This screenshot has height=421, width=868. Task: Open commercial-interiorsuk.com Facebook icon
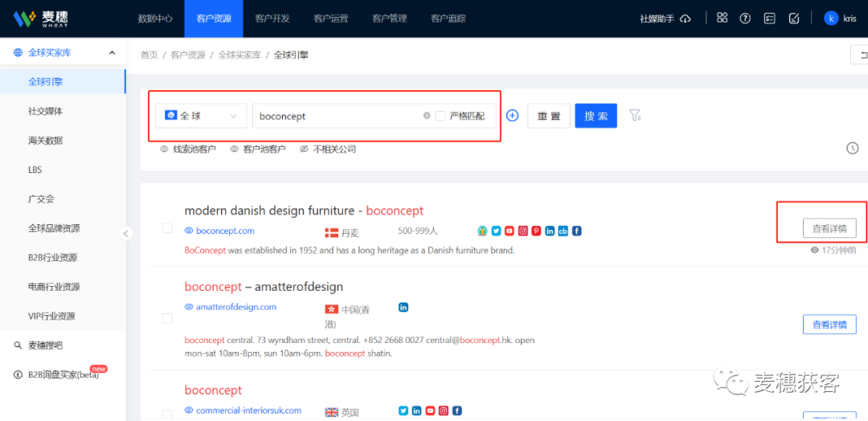tap(457, 411)
